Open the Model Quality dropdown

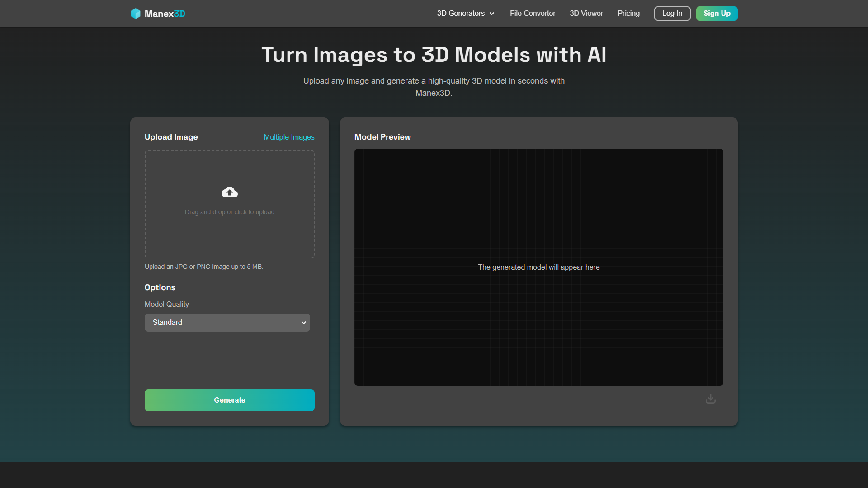point(227,323)
